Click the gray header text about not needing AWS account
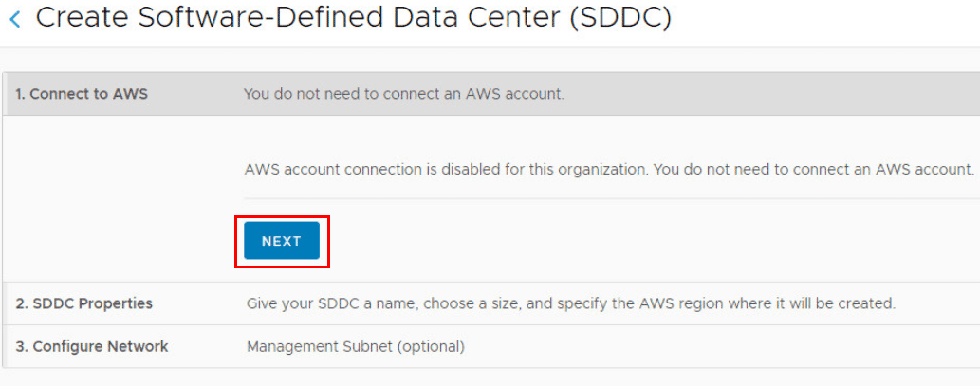Viewport: 980px width, 386px height. (403, 94)
